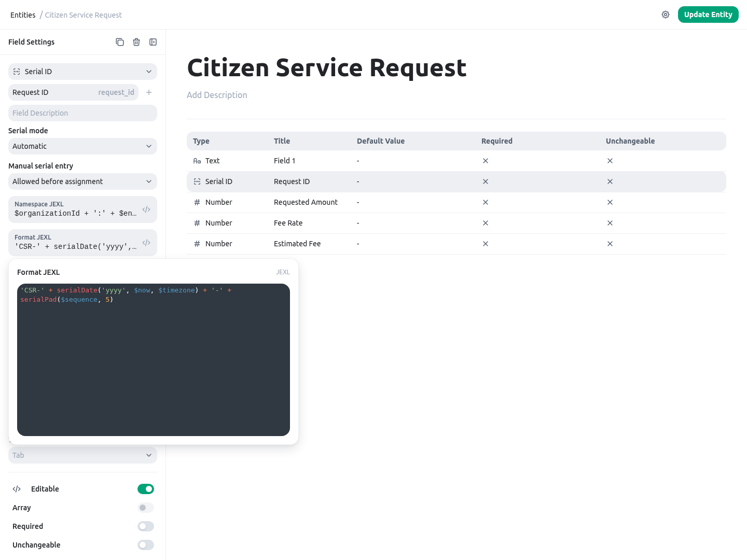Click the Title column header
This screenshot has width=747, height=560.
tap(282, 141)
